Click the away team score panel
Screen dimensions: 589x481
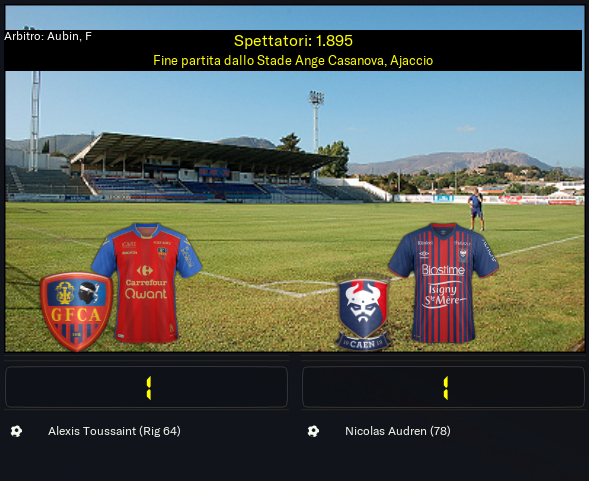pyautogui.click(x=444, y=387)
